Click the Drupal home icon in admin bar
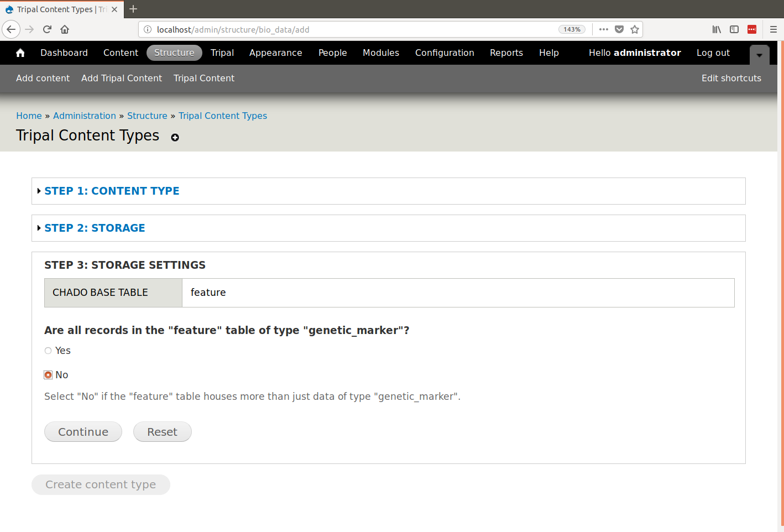The image size is (784, 532). click(x=20, y=53)
